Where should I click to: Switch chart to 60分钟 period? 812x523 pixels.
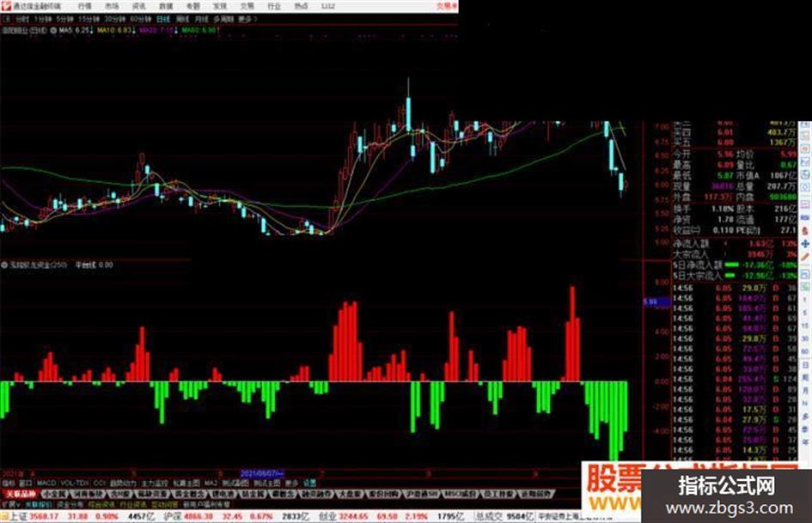tap(141, 19)
